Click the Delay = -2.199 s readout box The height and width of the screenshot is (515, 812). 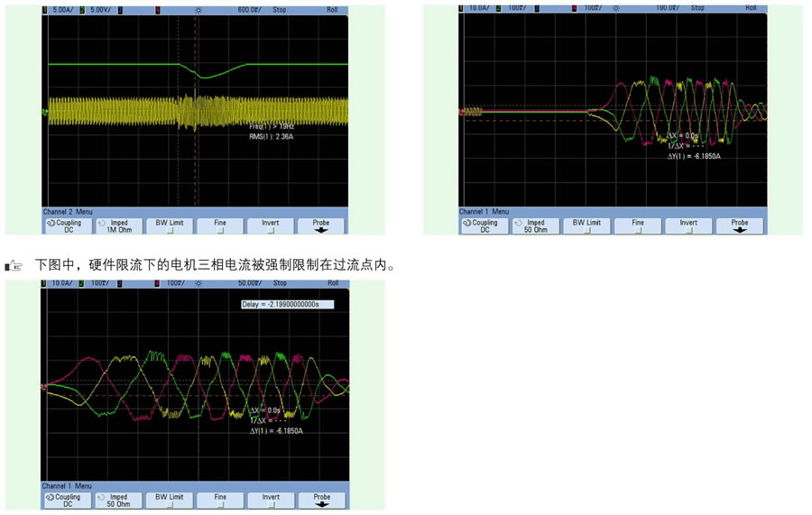coord(286,304)
